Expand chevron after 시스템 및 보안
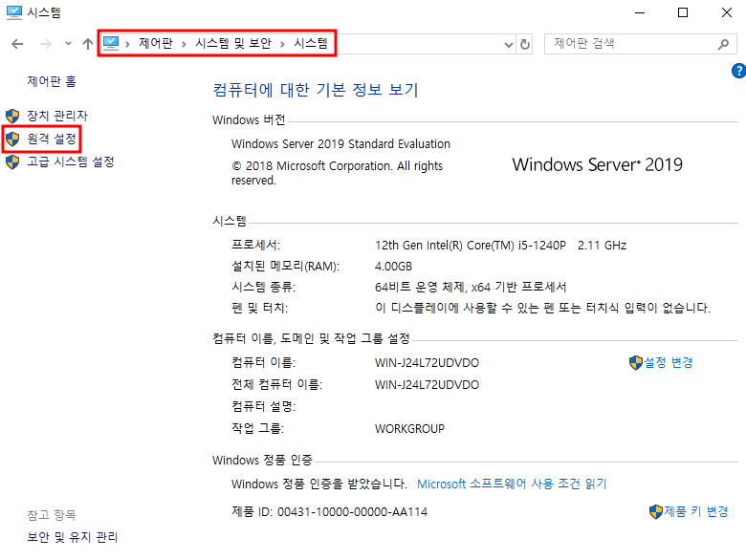 point(282,44)
